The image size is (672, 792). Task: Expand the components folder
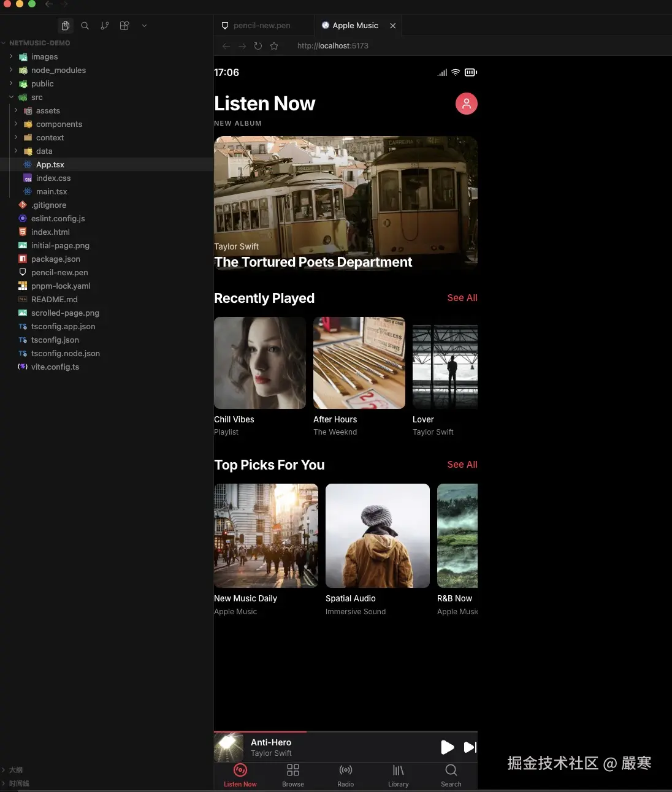(x=107, y=124)
